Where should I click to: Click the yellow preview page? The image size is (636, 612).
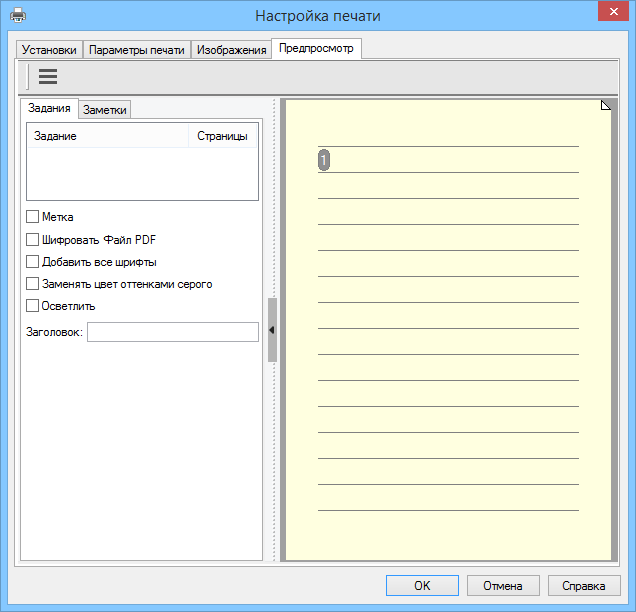[x=448, y=330]
